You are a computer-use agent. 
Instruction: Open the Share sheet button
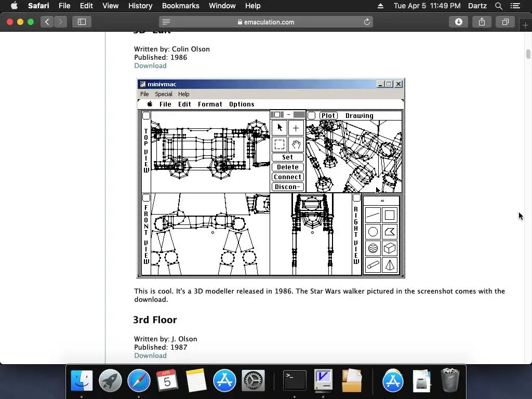click(x=482, y=22)
